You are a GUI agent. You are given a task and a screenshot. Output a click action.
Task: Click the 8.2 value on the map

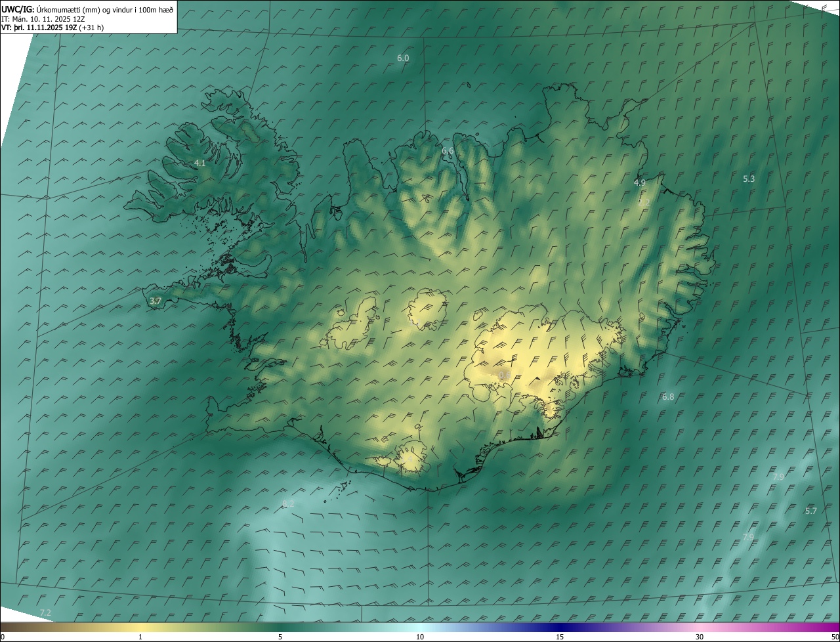(x=287, y=503)
